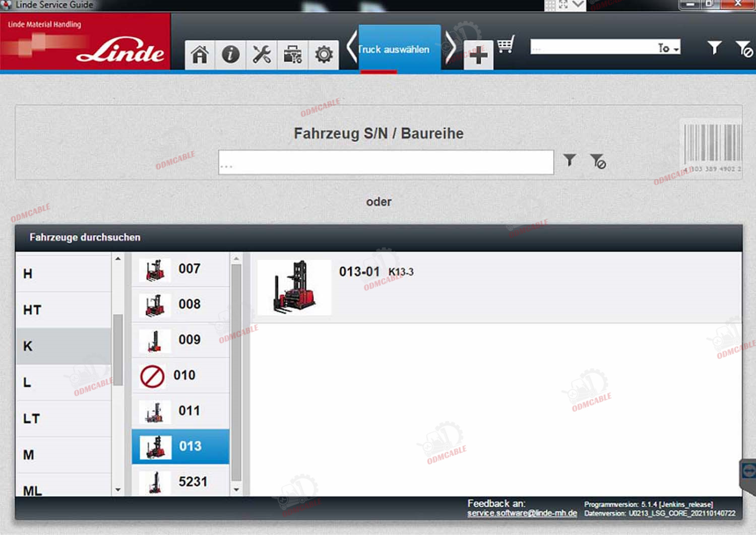Image resolution: width=756 pixels, height=535 pixels.
Task: Clear the filter in top toolbar
Action: [x=744, y=49]
